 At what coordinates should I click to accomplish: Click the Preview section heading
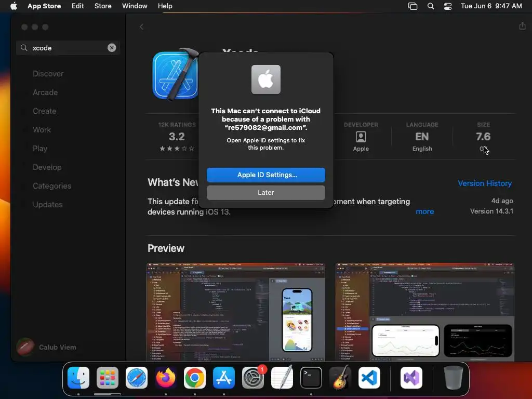coord(166,248)
